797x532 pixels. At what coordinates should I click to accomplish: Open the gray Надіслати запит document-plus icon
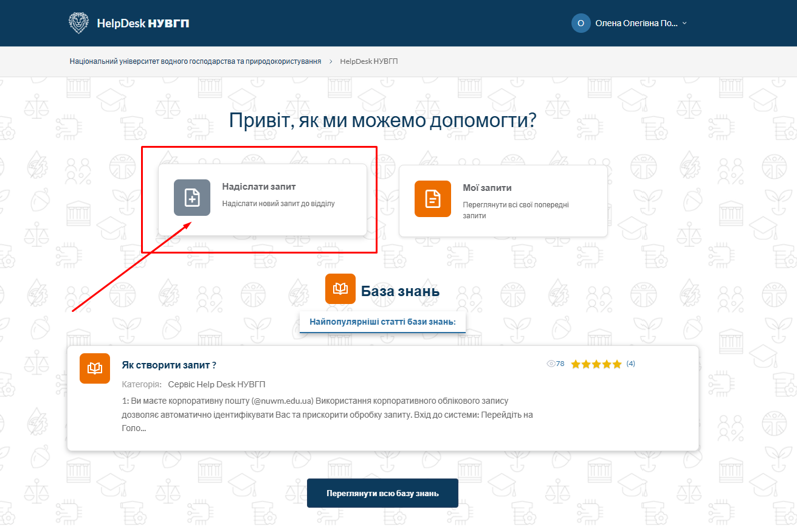(x=192, y=198)
